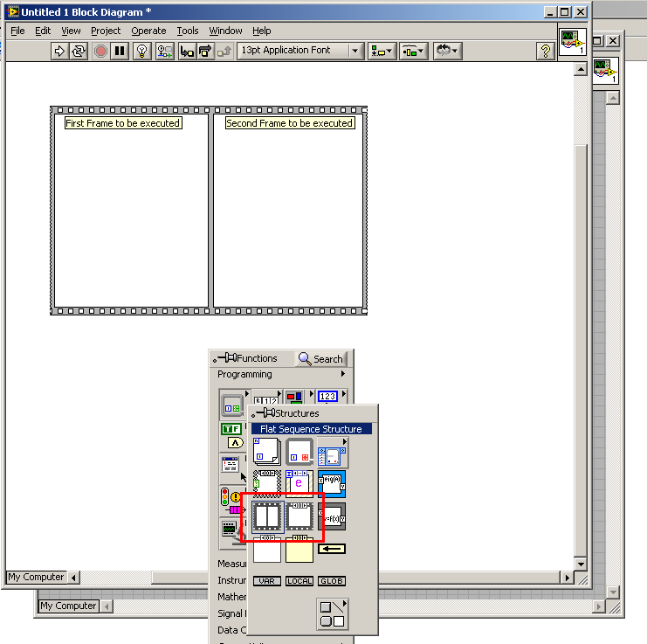Click My Computer in back window
Screen dimensions: 647x644
click(x=68, y=606)
